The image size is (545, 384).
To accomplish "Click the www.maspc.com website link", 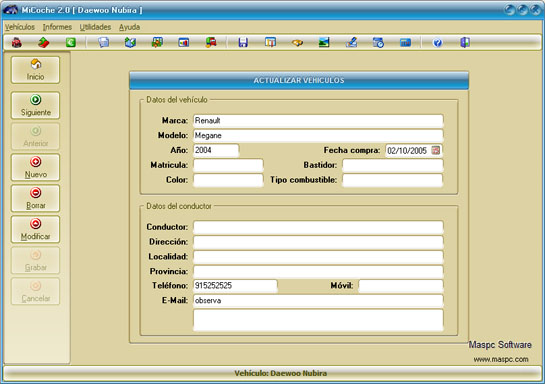I will pyautogui.click(x=501, y=359).
